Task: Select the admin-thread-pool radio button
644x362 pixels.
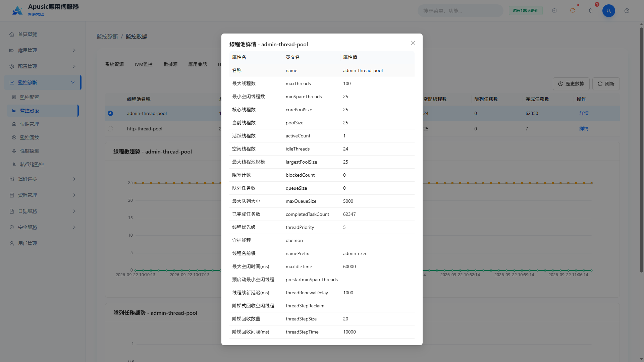Action: pyautogui.click(x=110, y=113)
